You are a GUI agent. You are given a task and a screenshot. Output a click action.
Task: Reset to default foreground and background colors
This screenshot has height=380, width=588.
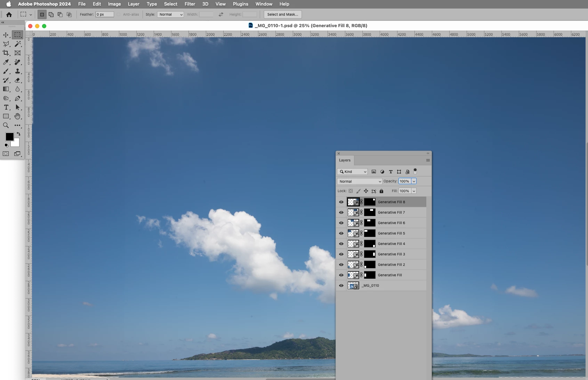coord(6,145)
